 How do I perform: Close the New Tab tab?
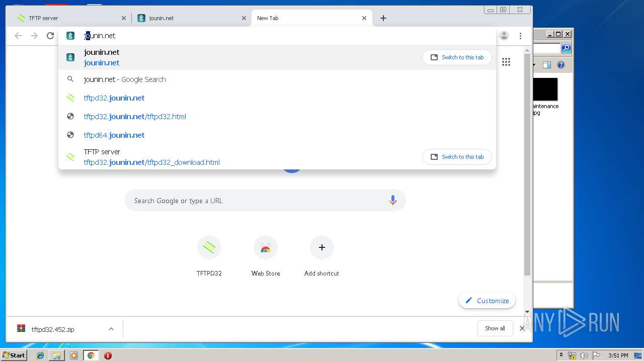[364, 18]
